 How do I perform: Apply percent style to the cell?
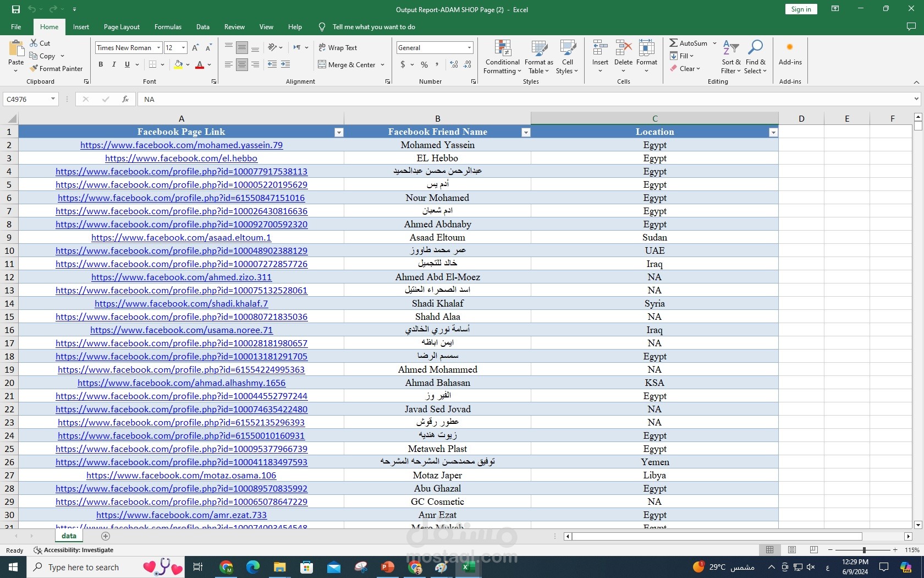424,65
